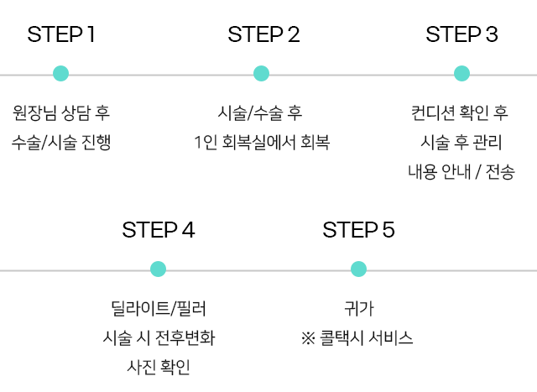The height and width of the screenshot is (392, 537).
Task: Click the teal dot under STEP 4
Action: (159, 269)
